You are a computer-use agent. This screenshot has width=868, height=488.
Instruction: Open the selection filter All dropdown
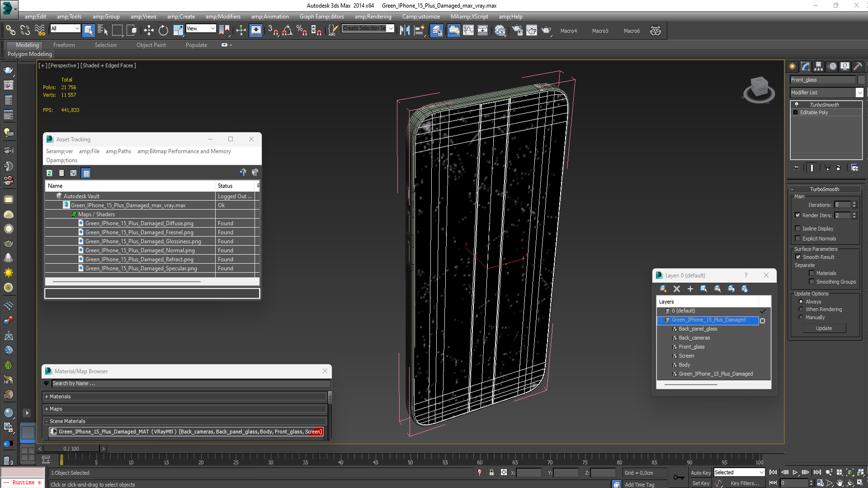[x=65, y=28]
